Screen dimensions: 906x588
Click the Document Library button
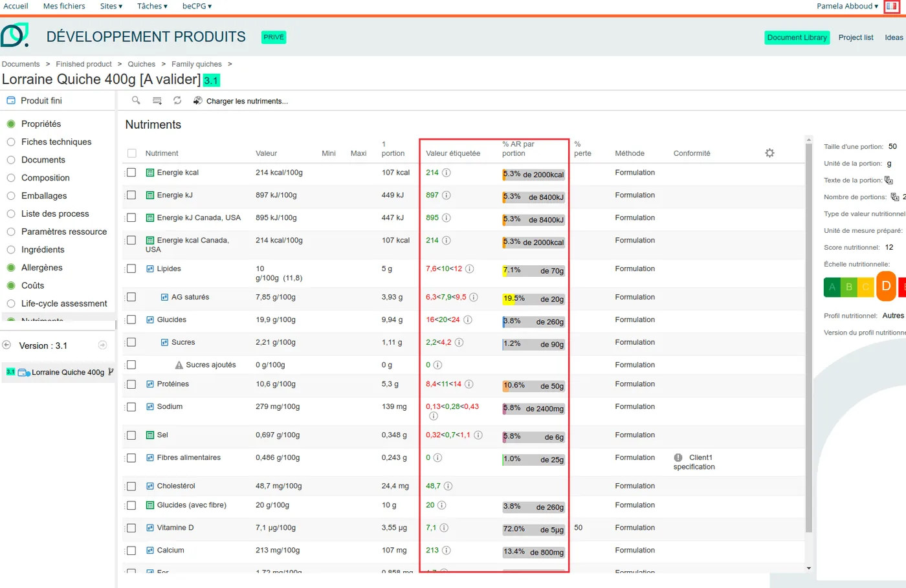coord(797,38)
